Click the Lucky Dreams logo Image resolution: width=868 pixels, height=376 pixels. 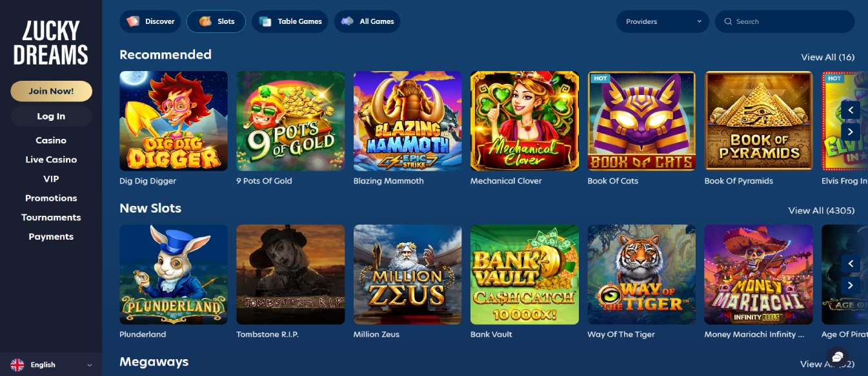pos(51,43)
